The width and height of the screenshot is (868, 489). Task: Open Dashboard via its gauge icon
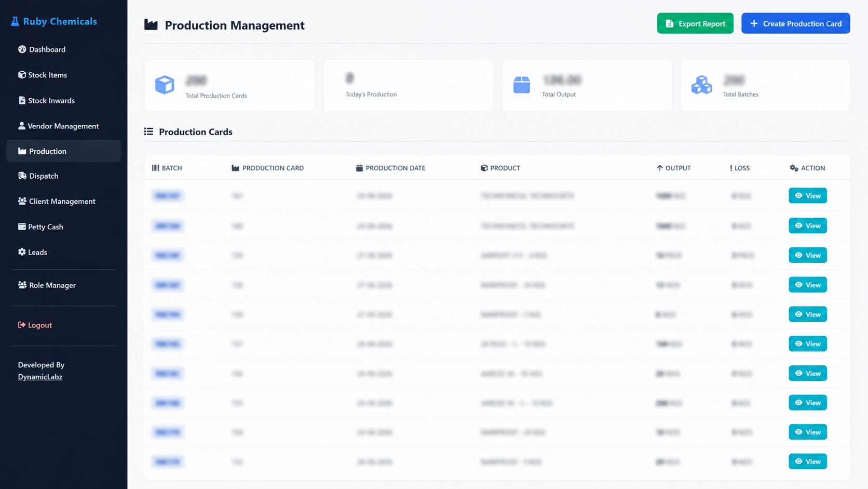[22, 49]
